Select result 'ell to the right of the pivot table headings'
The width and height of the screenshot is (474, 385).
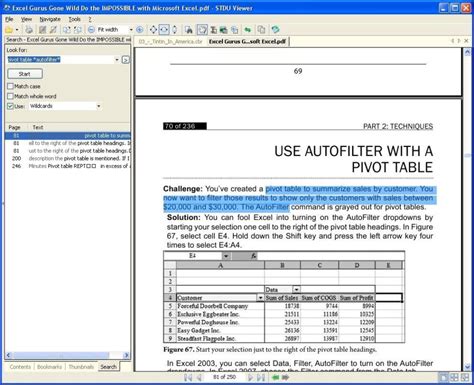68,143
